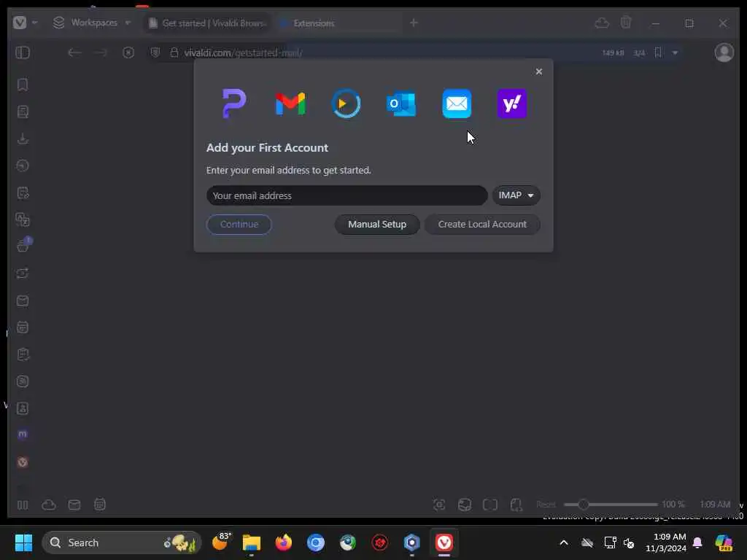Adjust the page zoom slider
This screenshot has height=560, width=747.
611,505
